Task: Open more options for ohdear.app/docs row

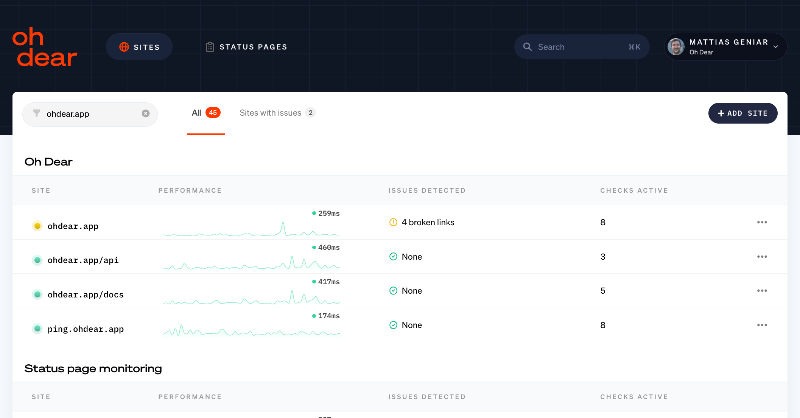Action: click(762, 291)
